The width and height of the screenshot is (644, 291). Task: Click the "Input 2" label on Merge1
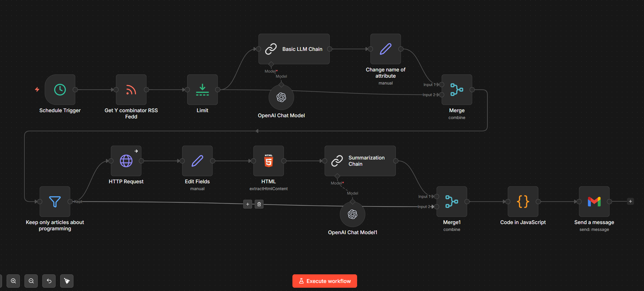click(424, 206)
